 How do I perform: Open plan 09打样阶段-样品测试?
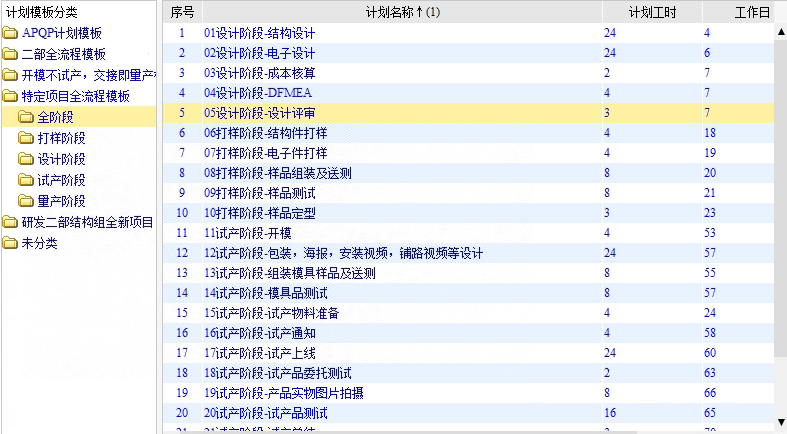coord(259,193)
